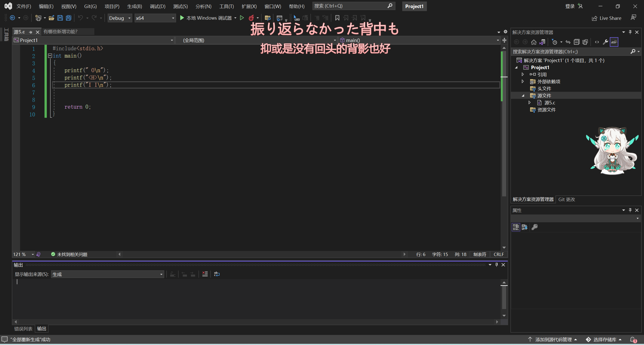Clear all text in Output panel

[205, 274]
